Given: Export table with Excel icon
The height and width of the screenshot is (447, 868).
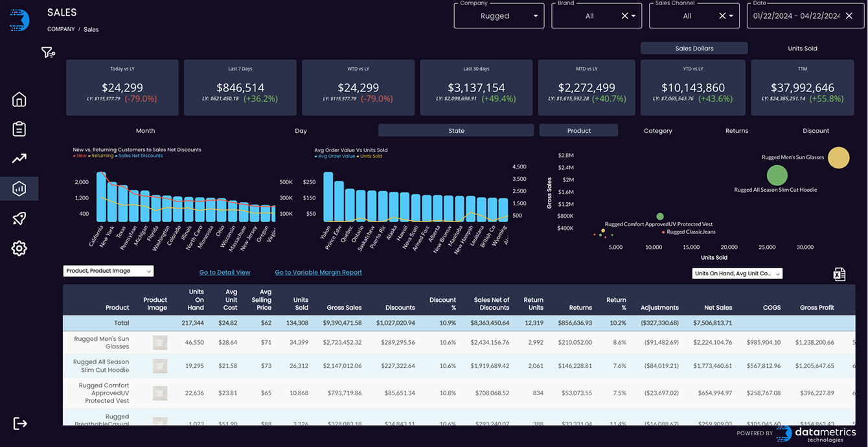Looking at the screenshot, I should (839, 274).
